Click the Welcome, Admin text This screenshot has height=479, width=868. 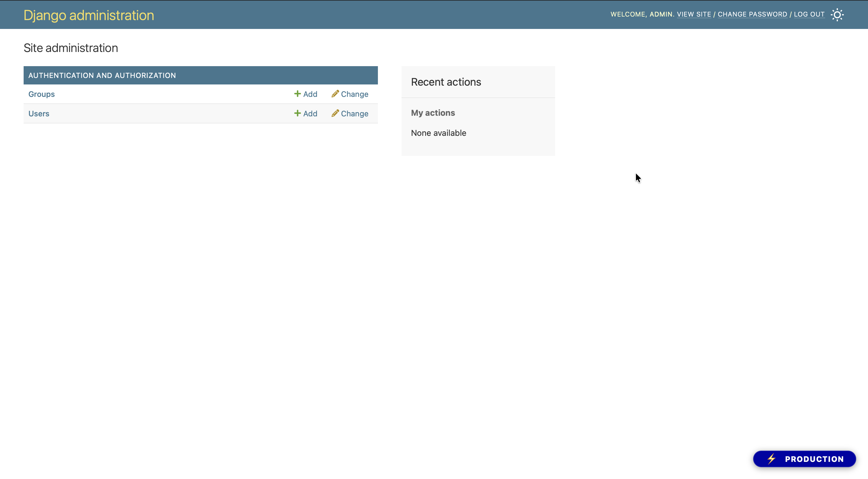(x=642, y=14)
